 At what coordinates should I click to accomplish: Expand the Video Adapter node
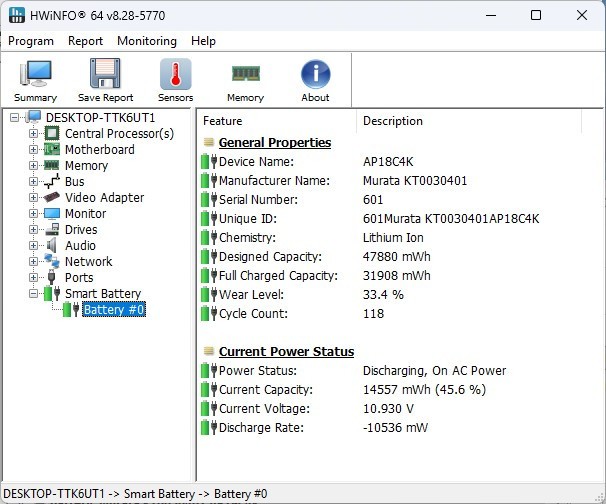34,197
